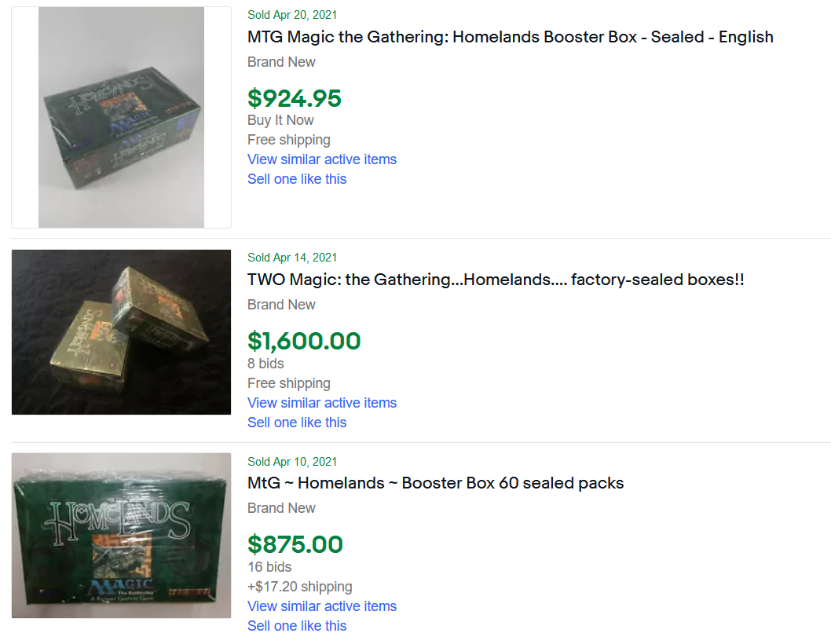Click the '8 bids' count
Viewport: 831px width, 644px height.
coord(265,364)
